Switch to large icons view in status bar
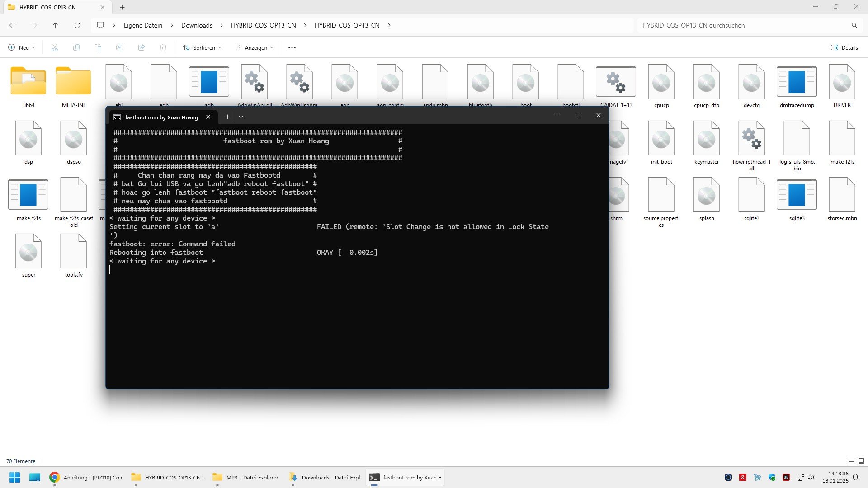The height and width of the screenshot is (488, 868). pyautogui.click(x=861, y=461)
